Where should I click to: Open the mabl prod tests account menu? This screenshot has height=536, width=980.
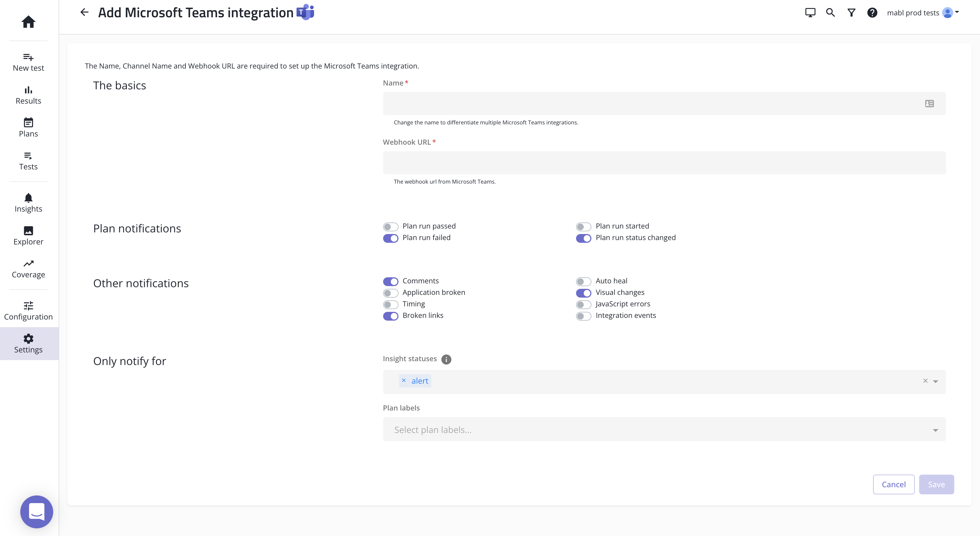coord(922,13)
